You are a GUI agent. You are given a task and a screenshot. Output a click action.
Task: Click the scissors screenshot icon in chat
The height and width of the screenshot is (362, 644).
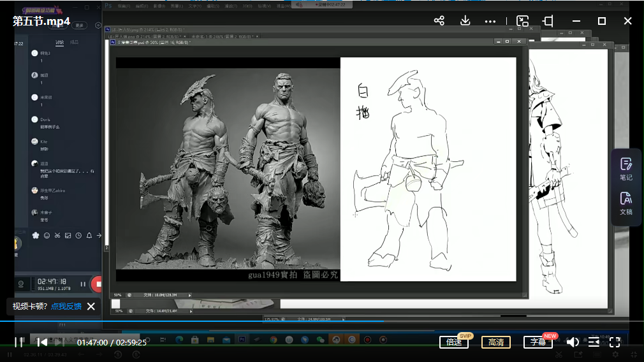pyautogui.click(x=57, y=236)
